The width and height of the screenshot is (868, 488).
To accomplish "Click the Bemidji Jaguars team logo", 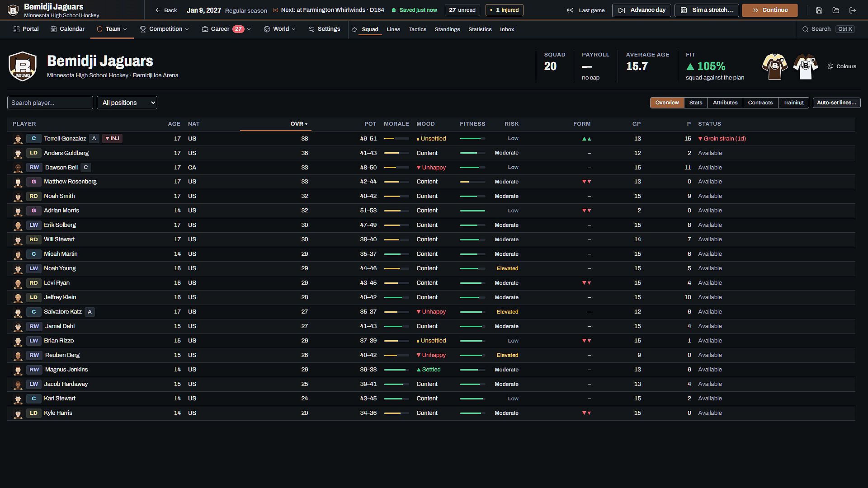I will pos(23,66).
